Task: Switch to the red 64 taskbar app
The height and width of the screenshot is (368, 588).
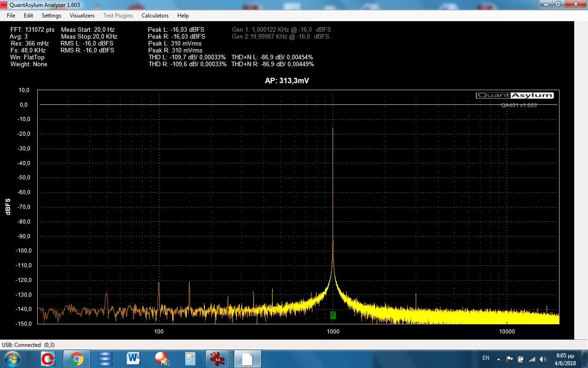Action: pos(218,359)
